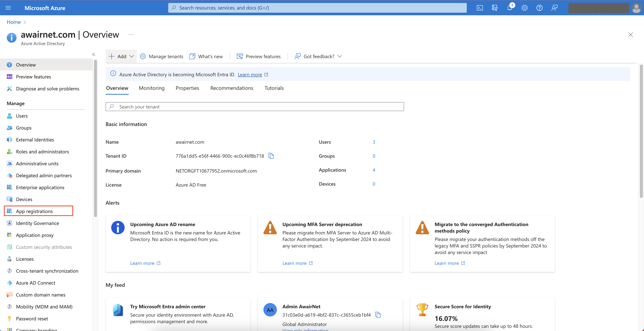Go to the Home breadcrumb
Image resolution: width=644 pixels, height=331 pixels.
[13, 22]
